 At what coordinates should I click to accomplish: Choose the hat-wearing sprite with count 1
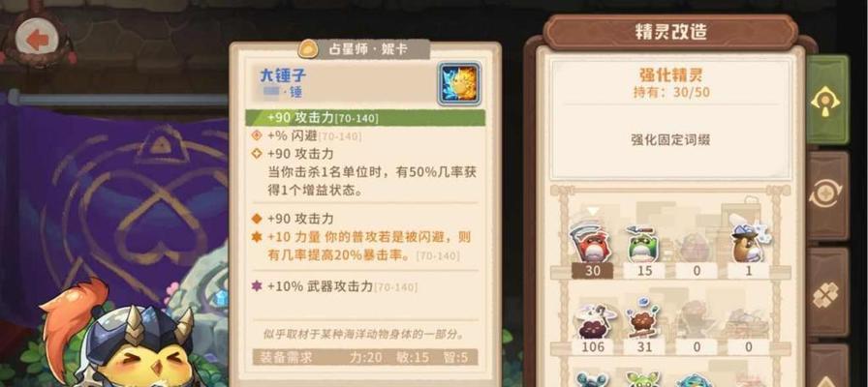pyautogui.click(x=747, y=239)
